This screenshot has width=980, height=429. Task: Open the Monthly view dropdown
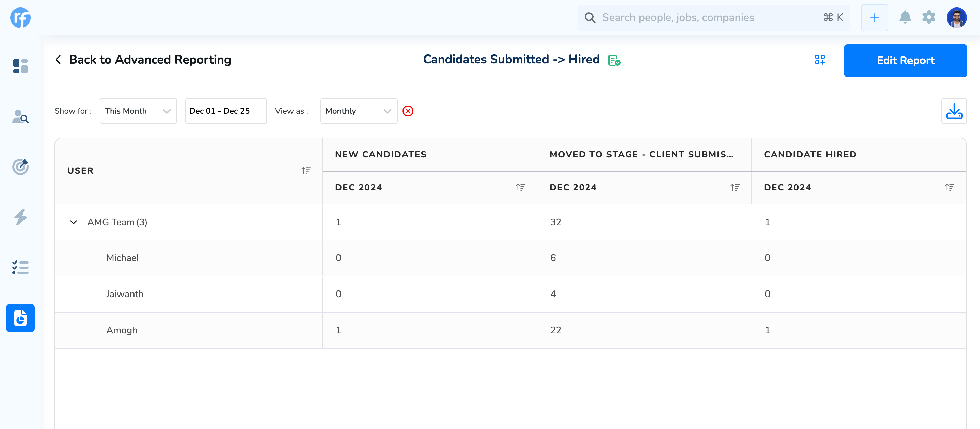point(358,111)
